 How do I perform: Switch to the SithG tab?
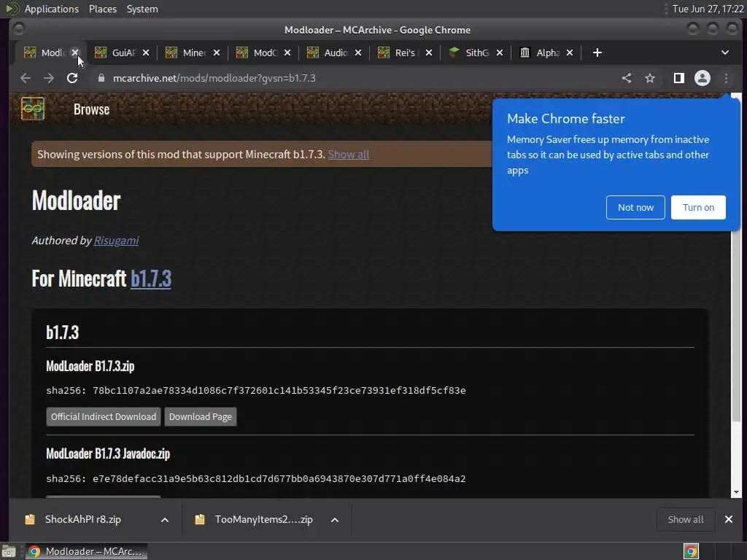tap(471, 52)
